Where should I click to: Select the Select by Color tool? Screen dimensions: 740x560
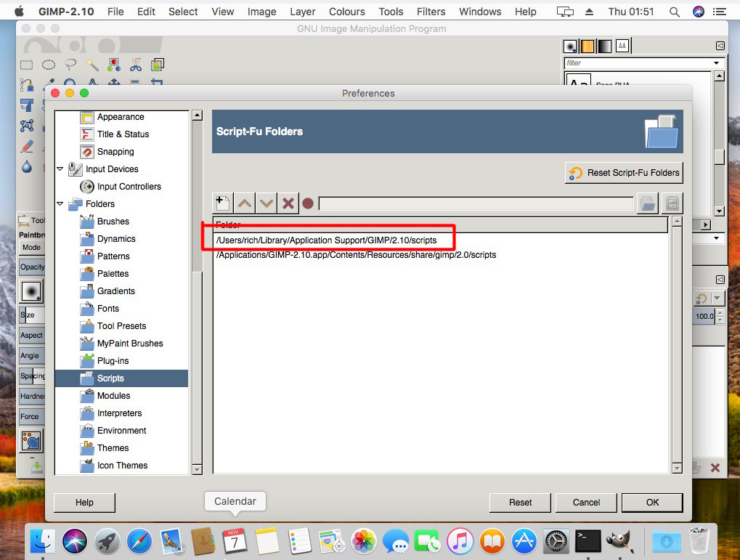point(114,65)
